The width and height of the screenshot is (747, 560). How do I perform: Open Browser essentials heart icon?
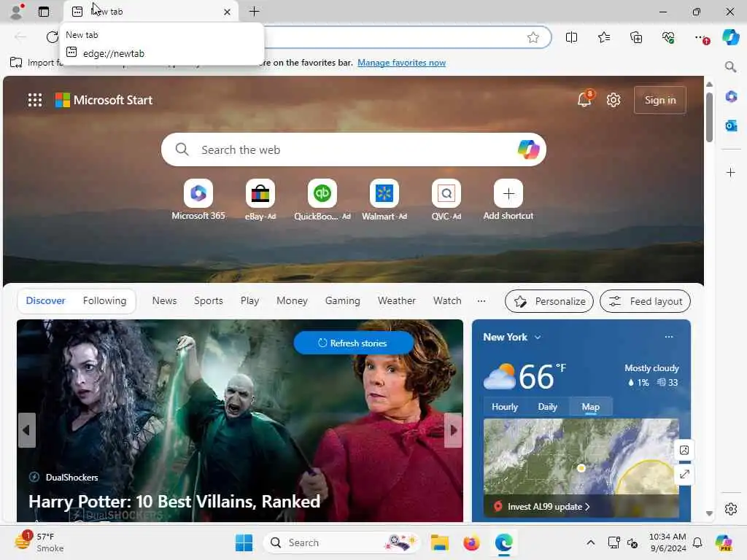point(668,38)
